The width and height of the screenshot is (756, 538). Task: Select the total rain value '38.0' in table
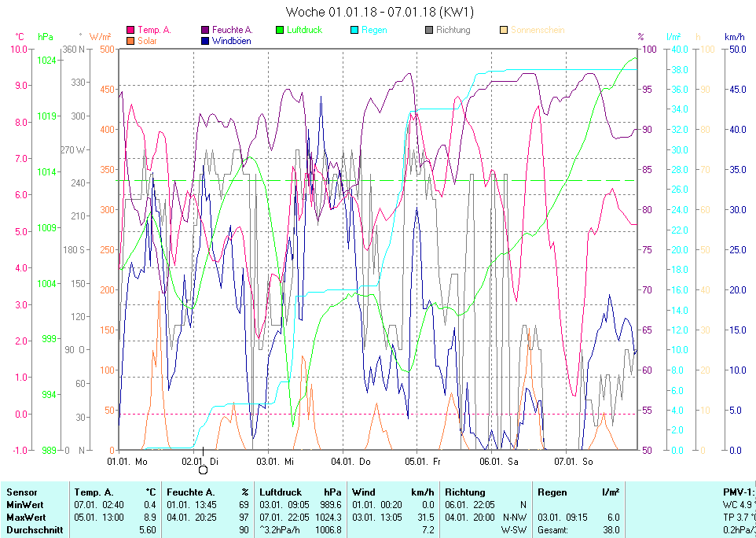click(x=611, y=530)
